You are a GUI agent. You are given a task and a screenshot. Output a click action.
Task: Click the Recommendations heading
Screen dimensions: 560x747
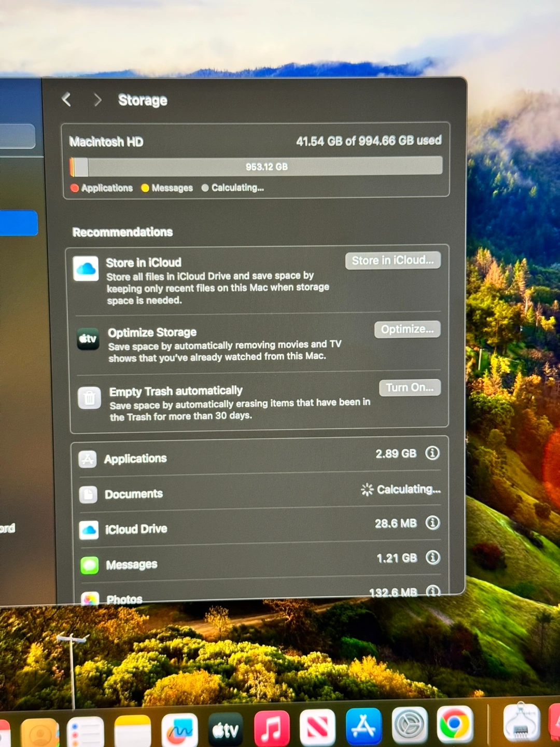coord(123,232)
